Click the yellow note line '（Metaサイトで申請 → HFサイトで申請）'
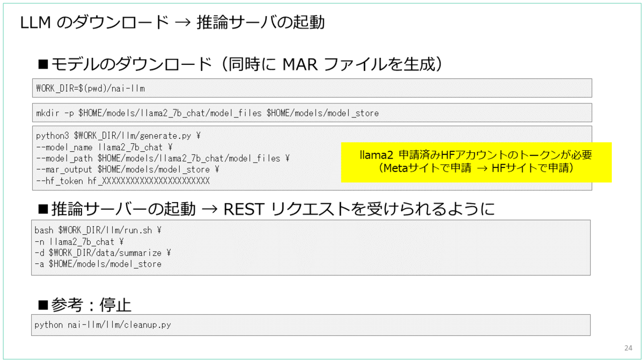 pyautogui.click(x=476, y=168)
